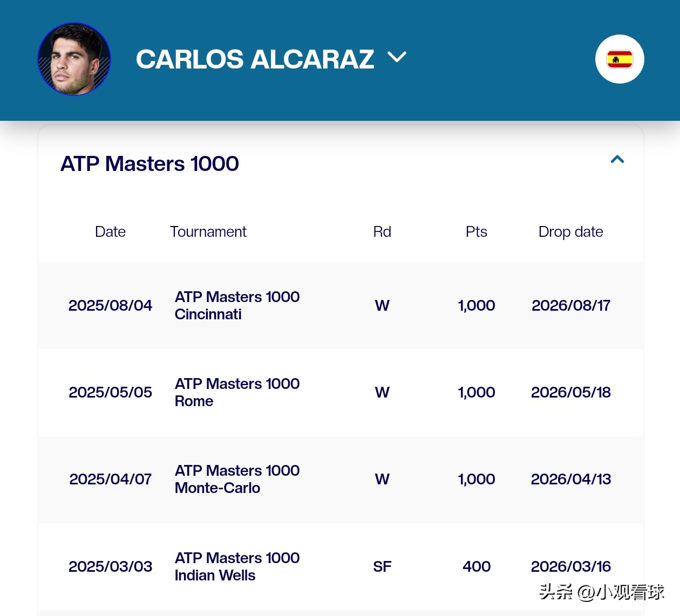This screenshot has height=616, width=680.
Task: Open ATP Masters 1000 Indian Wells tournament
Action: [x=237, y=566]
